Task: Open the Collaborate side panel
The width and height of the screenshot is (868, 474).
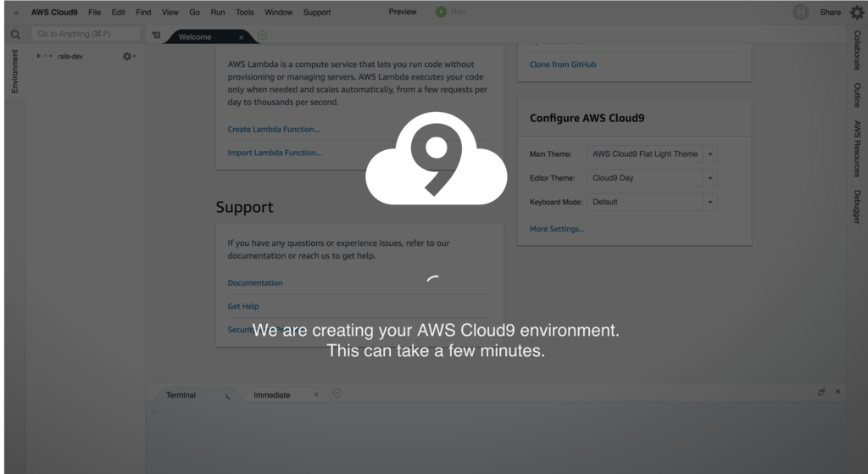Action: tap(857, 50)
